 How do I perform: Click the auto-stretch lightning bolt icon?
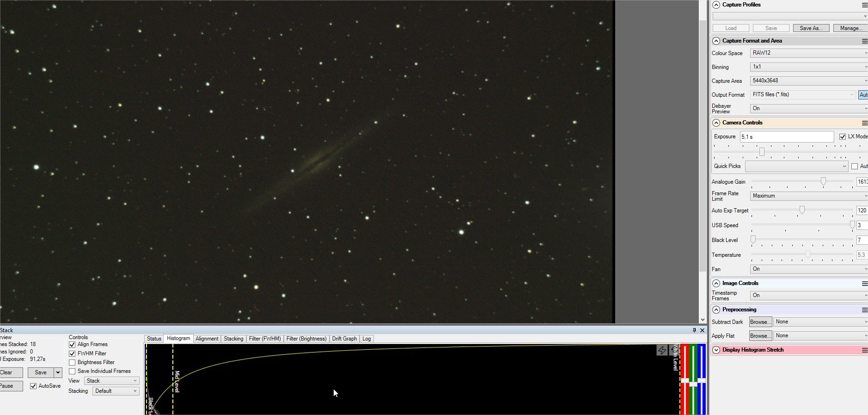[662, 350]
